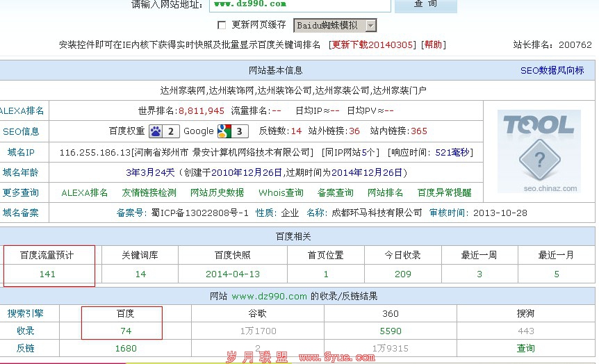Click the ALEXA排名 row label
The image size is (599, 364).
(22, 111)
